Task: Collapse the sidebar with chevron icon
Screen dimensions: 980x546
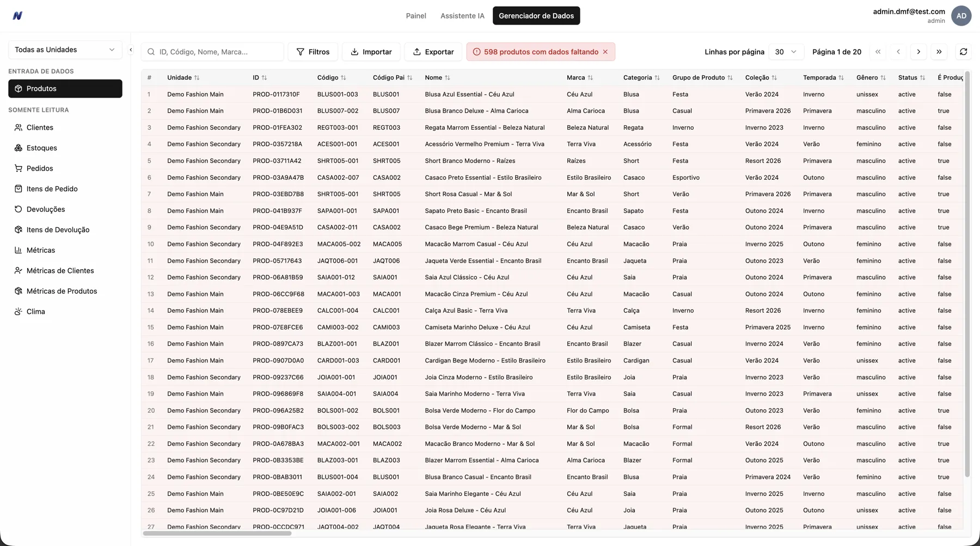Action: coord(131,50)
